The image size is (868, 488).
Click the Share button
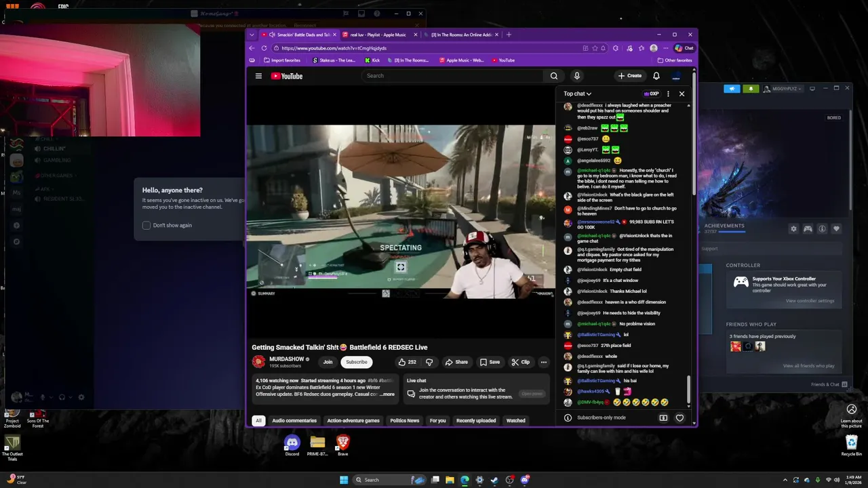[x=456, y=362]
